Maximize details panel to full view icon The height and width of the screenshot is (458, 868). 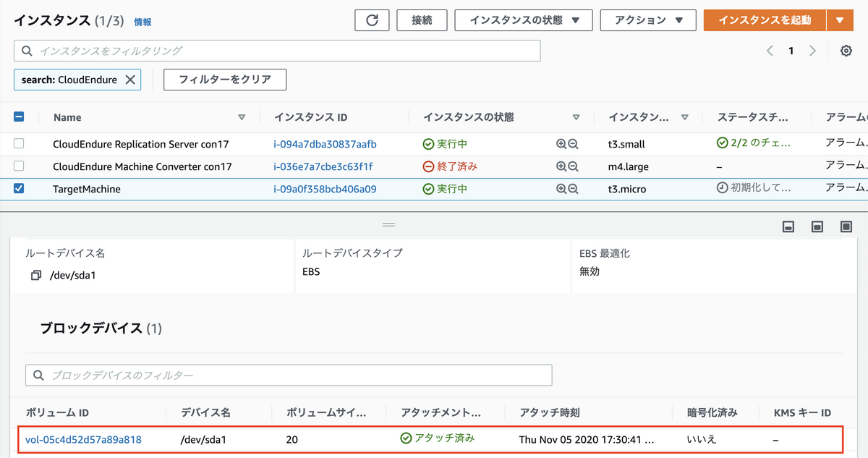pos(846,226)
